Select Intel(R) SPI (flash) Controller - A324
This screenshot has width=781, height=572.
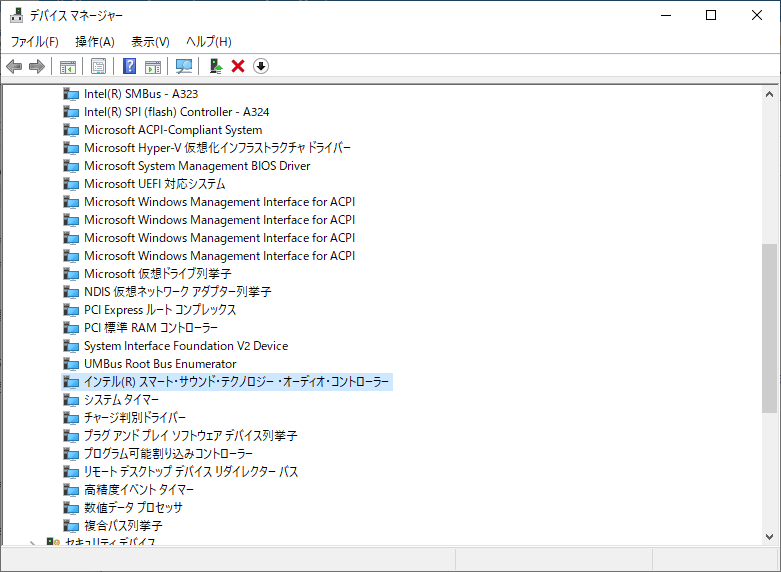[176, 112]
